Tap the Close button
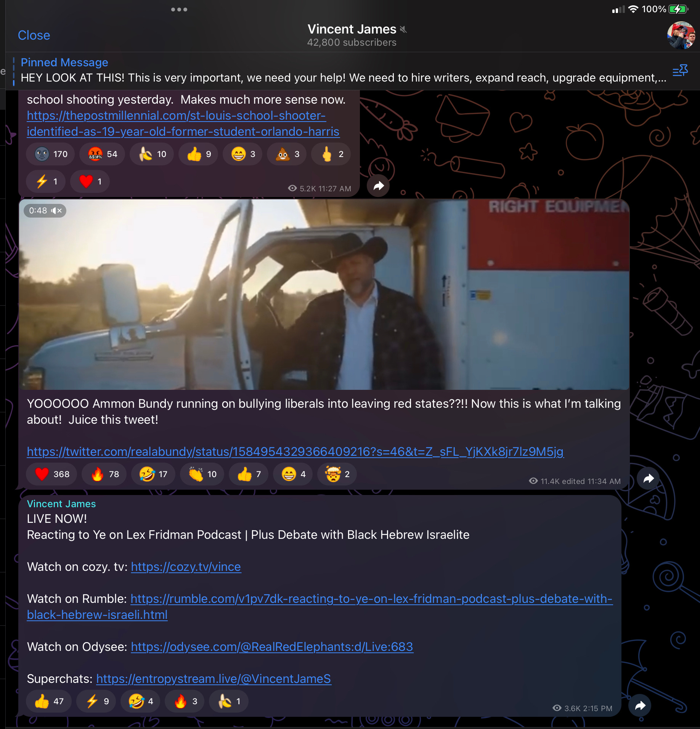The height and width of the screenshot is (729, 700). (x=34, y=35)
